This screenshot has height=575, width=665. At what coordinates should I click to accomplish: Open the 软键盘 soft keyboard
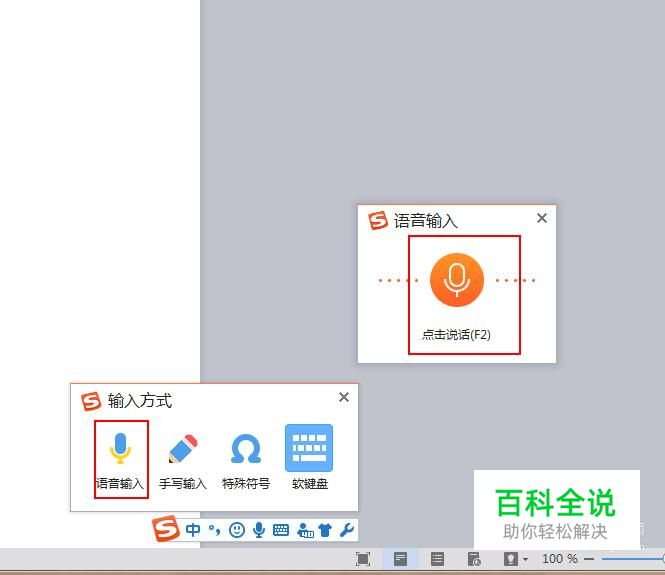pos(309,458)
